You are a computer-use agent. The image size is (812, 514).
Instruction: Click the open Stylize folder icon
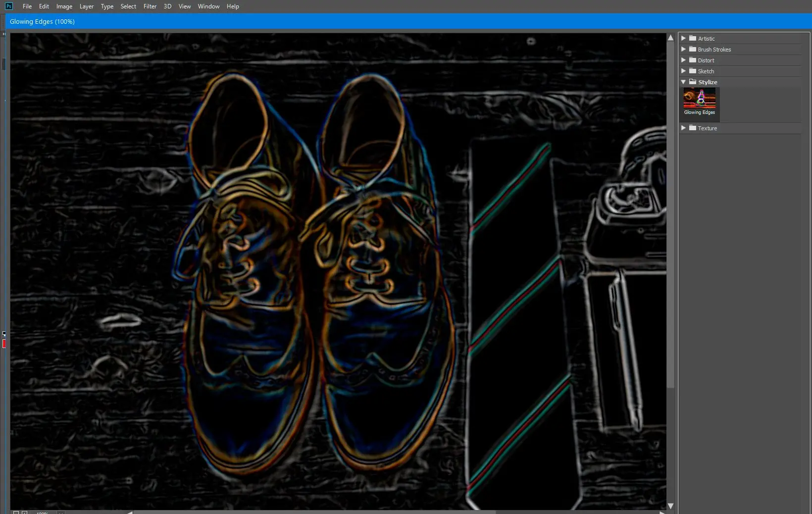tap(693, 82)
